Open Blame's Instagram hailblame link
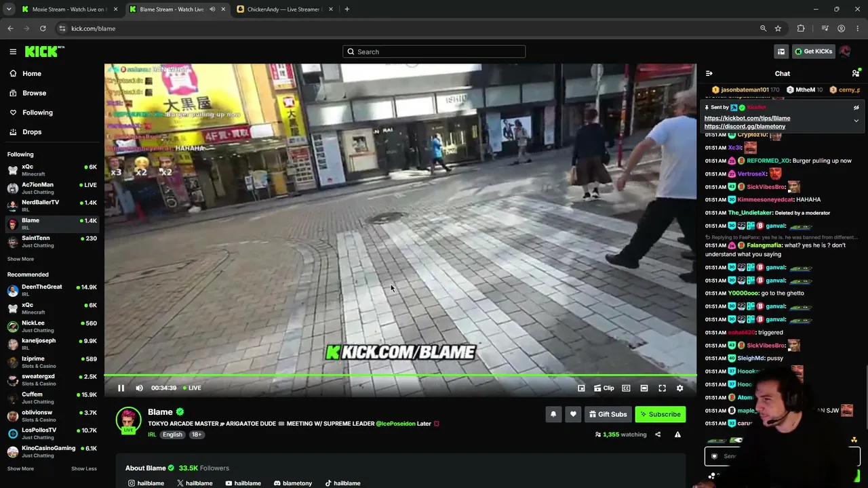Screen dimensions: 868x488 coord(146,483)
